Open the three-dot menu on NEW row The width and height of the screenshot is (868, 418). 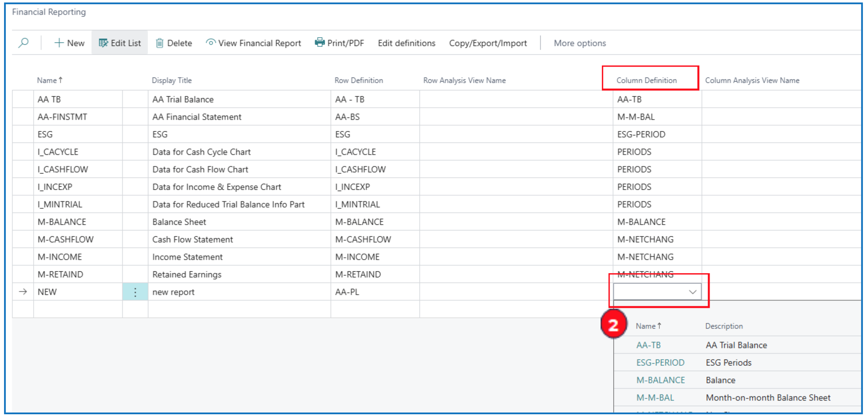pos(135,292)
